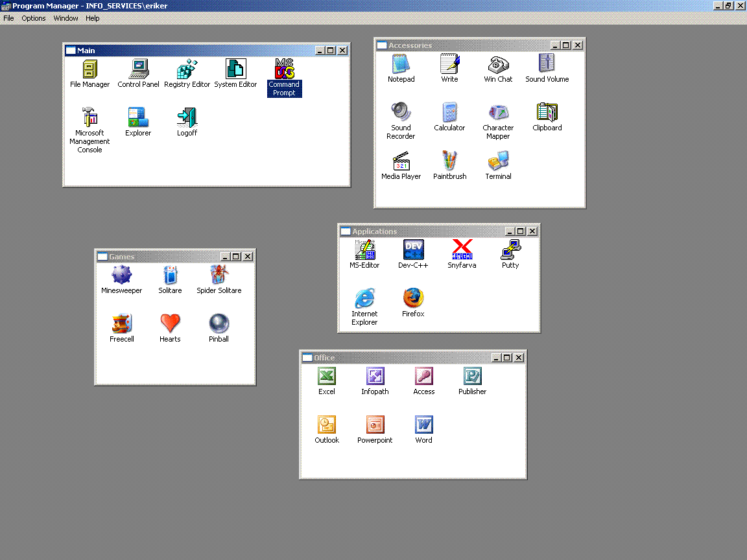Open the Games window control-menu box
Image resolution: width=747 pixels, height=560 pixels.
pyautogui.click(x=102, y=257)
